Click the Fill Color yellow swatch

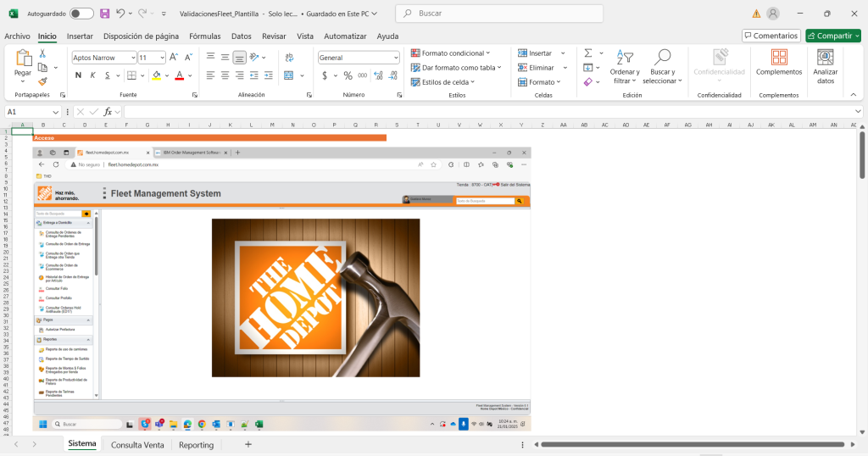click(x=157, y=75)
